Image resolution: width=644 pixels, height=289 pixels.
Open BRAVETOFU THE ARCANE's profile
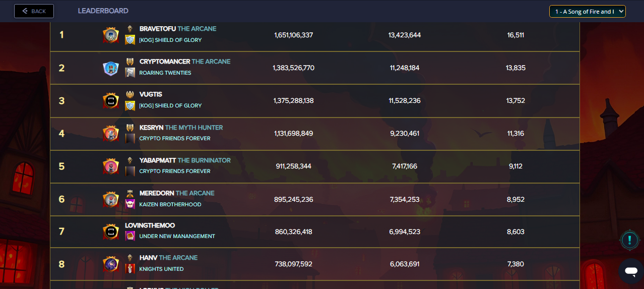178,29
